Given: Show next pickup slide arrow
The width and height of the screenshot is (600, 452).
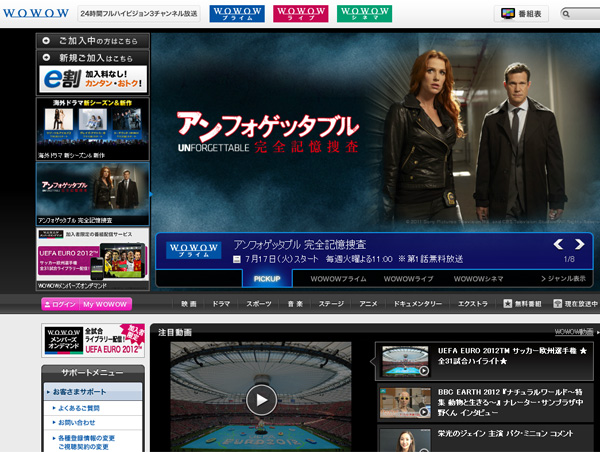Looking at the screenshot, I should pos(580,244).
